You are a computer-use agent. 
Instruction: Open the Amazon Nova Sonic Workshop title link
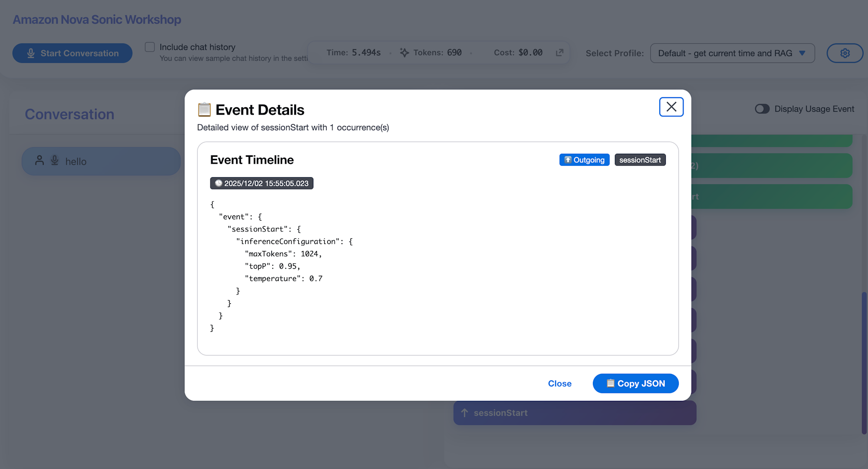[x=97, y=20]
